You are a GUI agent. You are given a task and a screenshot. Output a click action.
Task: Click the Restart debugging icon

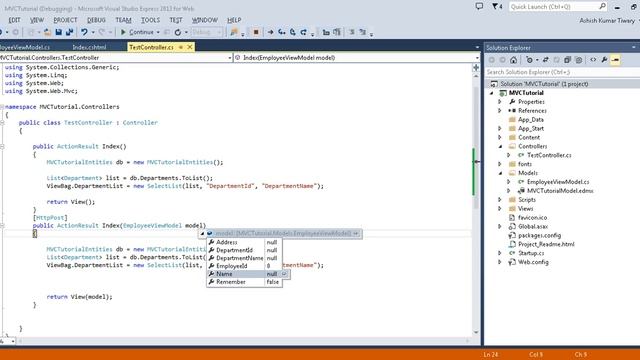(x=178, y=32)
